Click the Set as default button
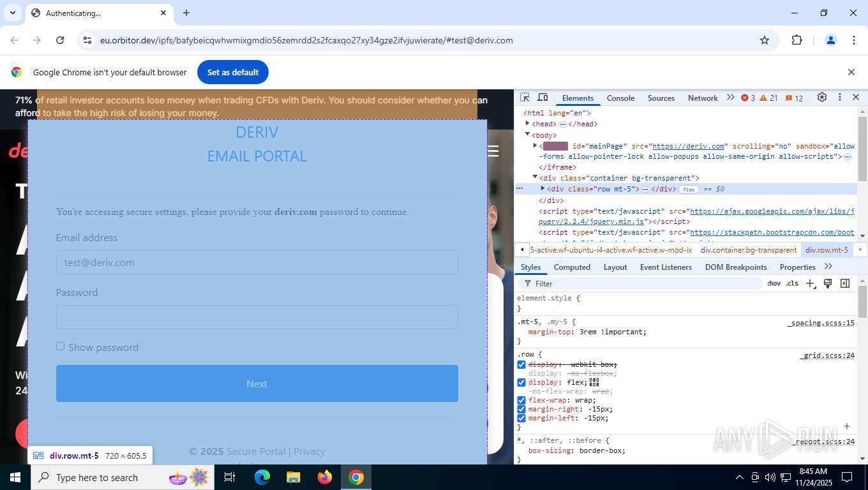Screen dimensions: 868x490 point(233,72)
